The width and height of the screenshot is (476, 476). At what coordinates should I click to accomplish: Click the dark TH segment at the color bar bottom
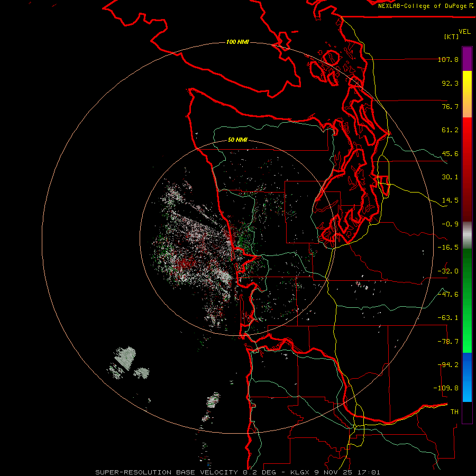[x=467, y=412]
